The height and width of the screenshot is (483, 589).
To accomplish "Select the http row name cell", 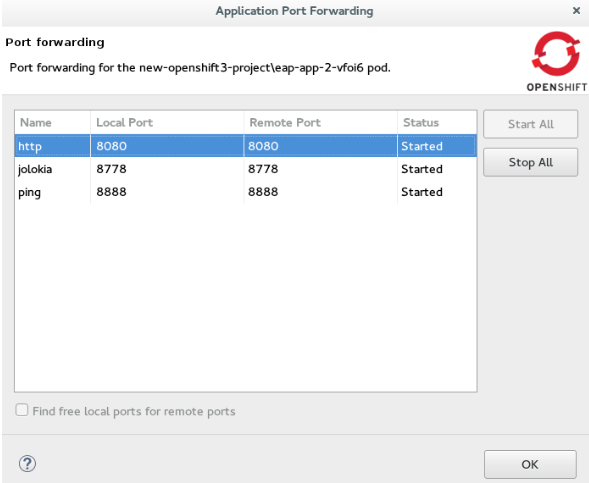I will point(53,146).
